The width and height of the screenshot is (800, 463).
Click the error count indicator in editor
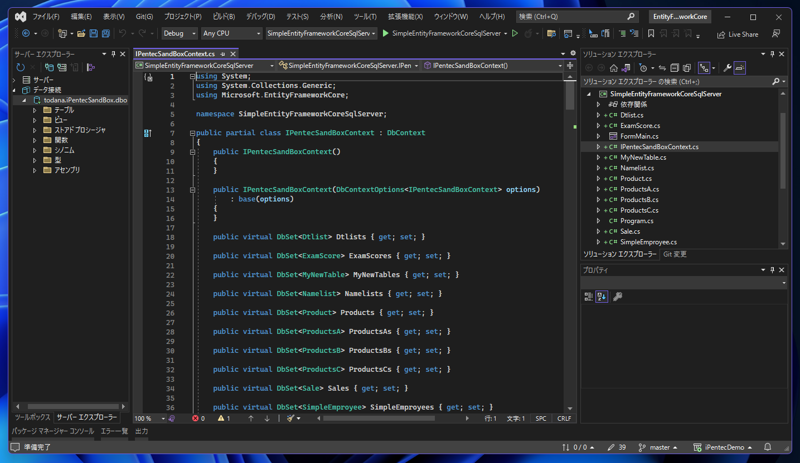point(198,419)
